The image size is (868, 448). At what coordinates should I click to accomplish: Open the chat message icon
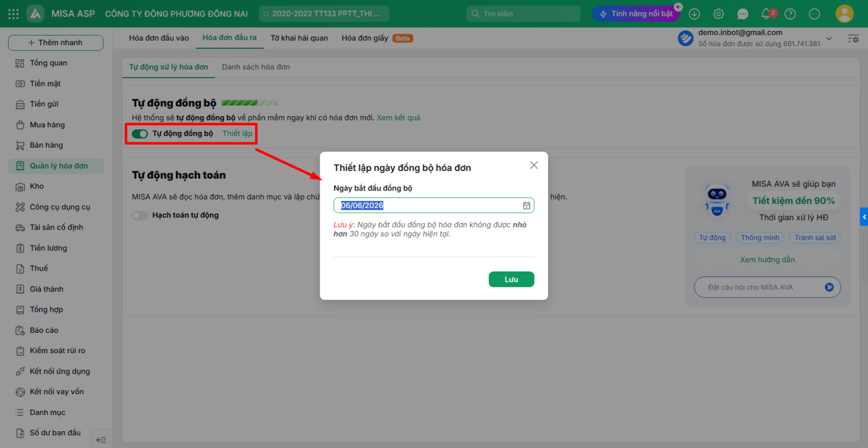point(743,14)
